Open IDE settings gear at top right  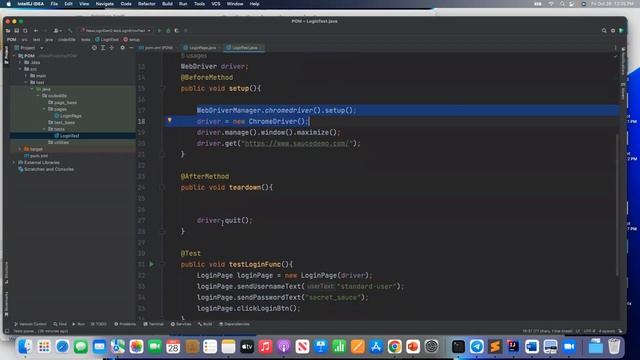pyautogui.click(x=613, y=31)
